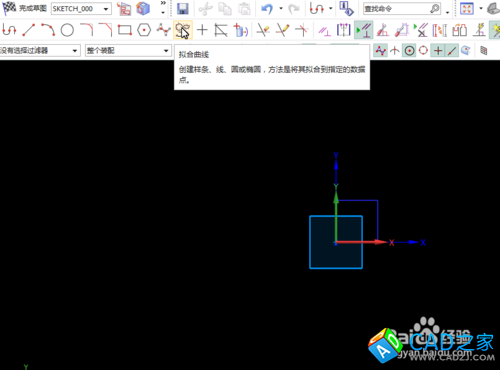The width and height of the screenshot is (500, 370).
Task: Click the Alternate Solution icon
Action: 459,30
